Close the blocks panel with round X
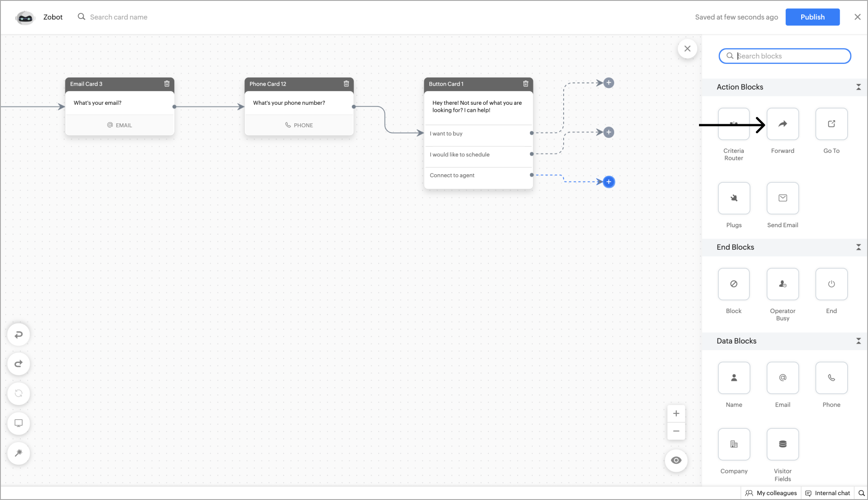868x500 pixels. coord(687,49)
